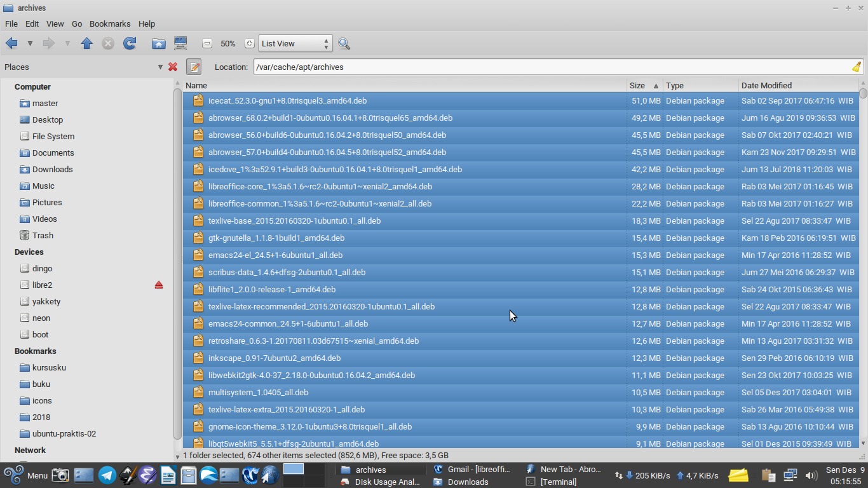Screen dimensions: 868x488
Task: Start a search with the magnifier icon
Action: 344,43
